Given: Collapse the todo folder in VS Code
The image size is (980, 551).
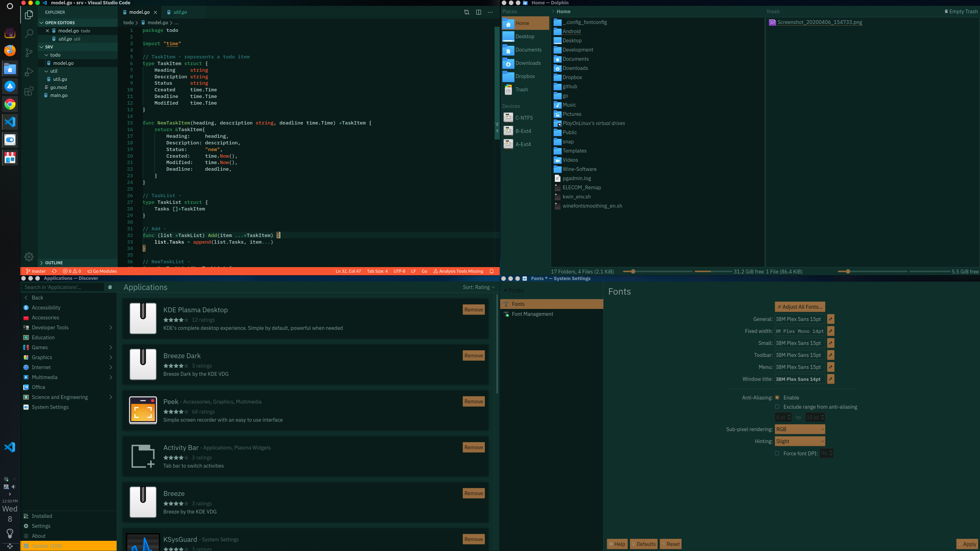Looking at the screenshot, I should pyautogui.click(x=78, y=55).
